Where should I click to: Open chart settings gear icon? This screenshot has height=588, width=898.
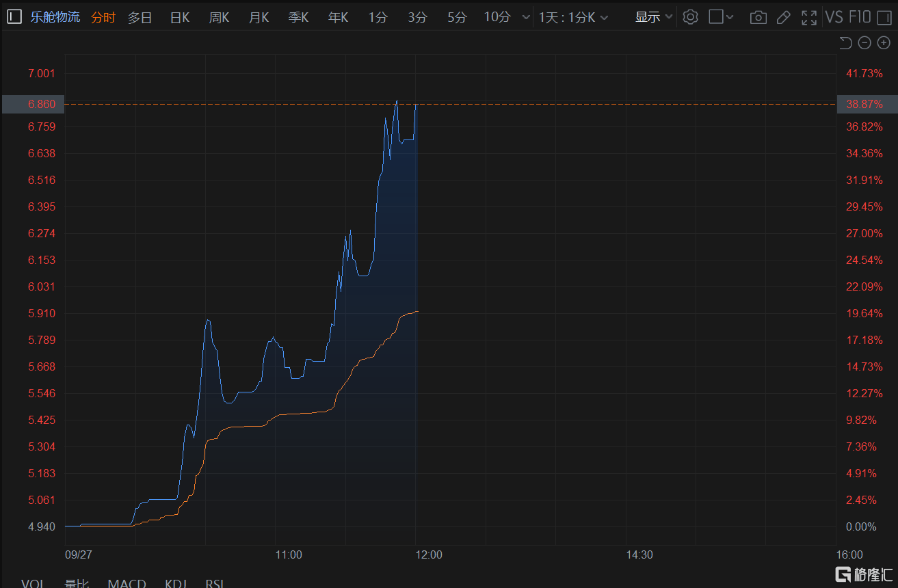point(690,17)
